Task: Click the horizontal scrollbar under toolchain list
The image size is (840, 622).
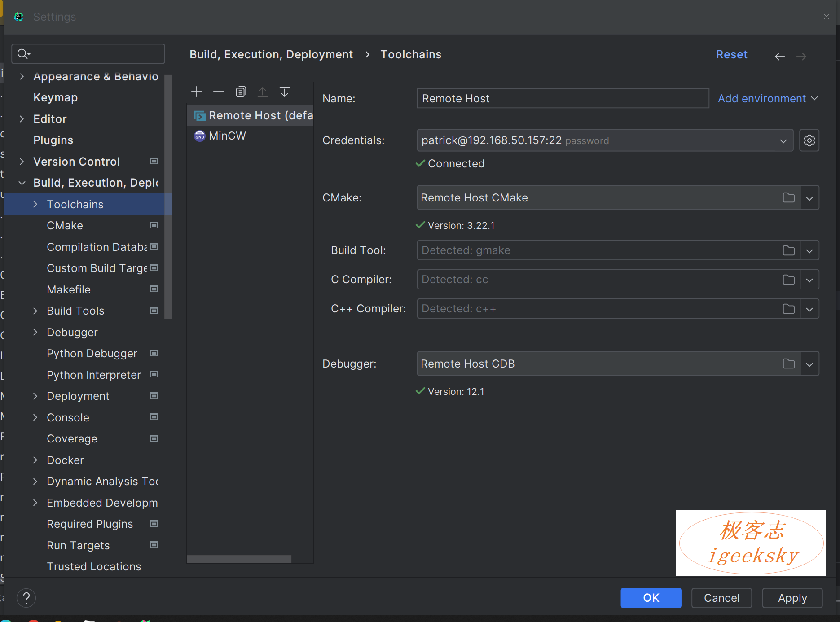Action: [239, 559]
